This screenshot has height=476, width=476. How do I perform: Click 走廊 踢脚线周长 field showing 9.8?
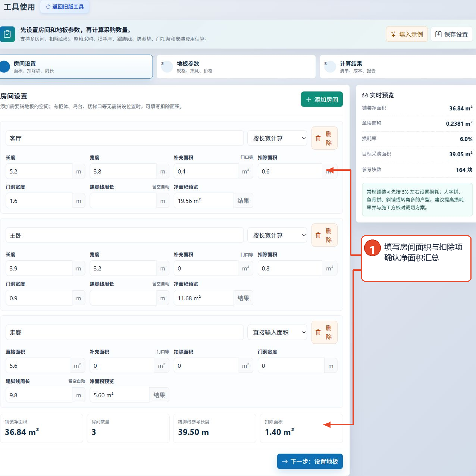tap(39, 395)
